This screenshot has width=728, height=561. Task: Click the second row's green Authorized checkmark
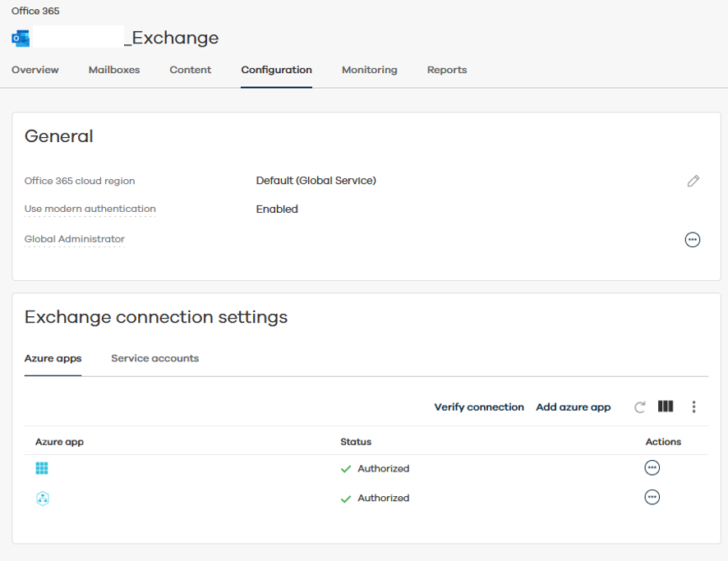tap(345, 499)
